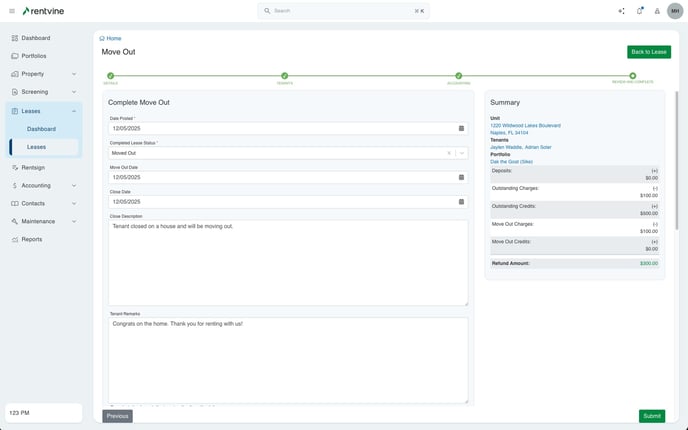Clear the Completed Lease Status selection
Viewport: 688px width, 430px height.
pos(449,153)
